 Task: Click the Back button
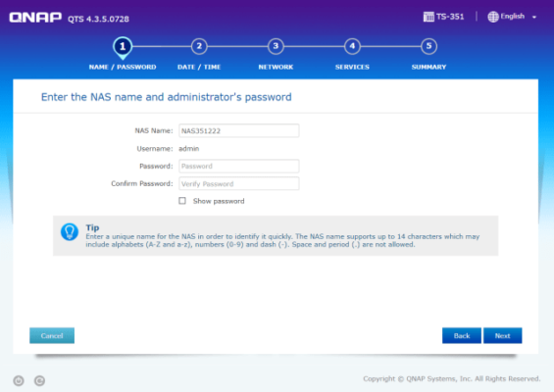pos(462,335)
